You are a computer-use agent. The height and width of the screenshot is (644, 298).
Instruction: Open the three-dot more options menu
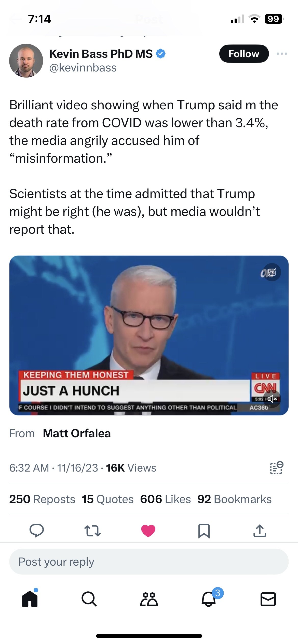coord(282,54)
